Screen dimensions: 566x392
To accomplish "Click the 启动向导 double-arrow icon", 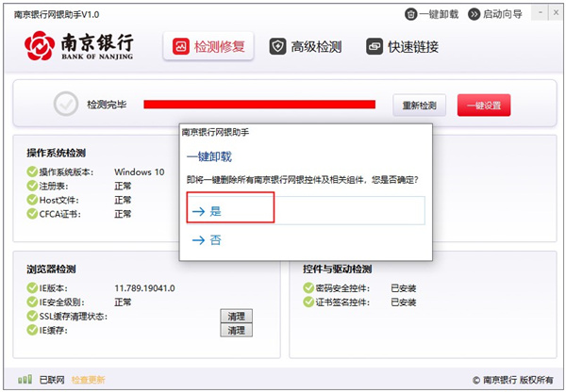I will (x=474, y=14).
